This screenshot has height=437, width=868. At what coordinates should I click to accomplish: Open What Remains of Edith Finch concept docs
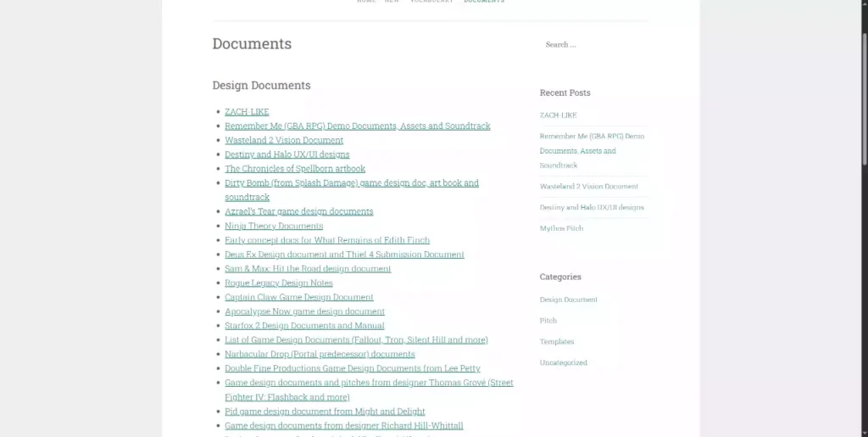pos(326,240)
